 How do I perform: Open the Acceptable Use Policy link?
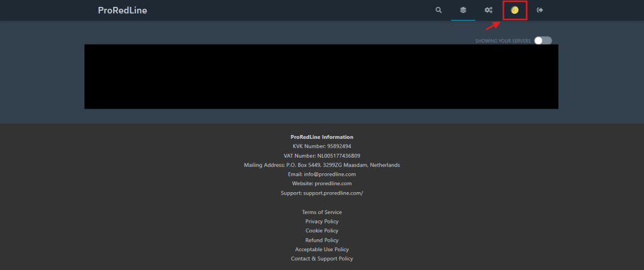pyautogui.click(x=322, y=249)
